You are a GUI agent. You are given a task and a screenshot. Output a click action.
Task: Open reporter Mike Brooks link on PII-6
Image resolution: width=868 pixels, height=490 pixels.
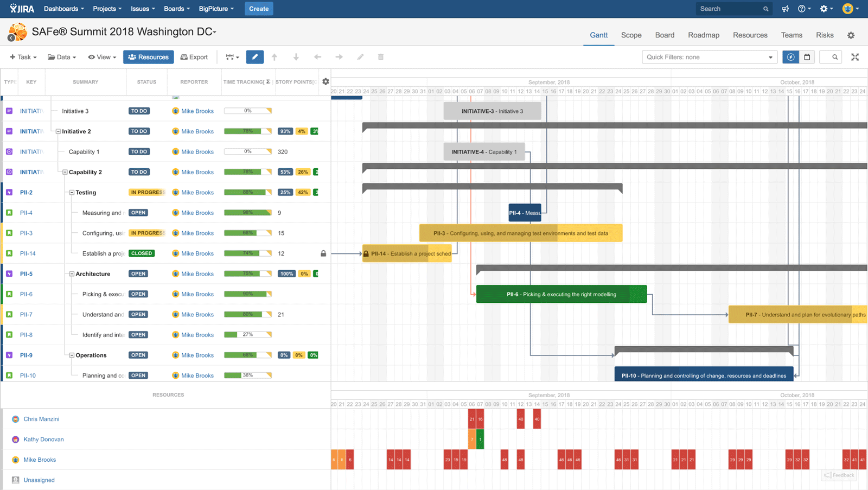197,294
